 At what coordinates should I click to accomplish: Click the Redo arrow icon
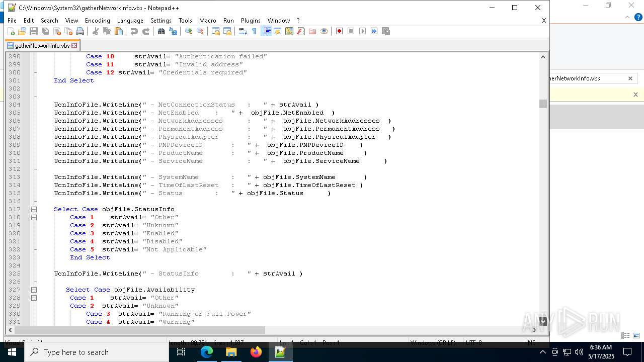(x=146, y=31)
